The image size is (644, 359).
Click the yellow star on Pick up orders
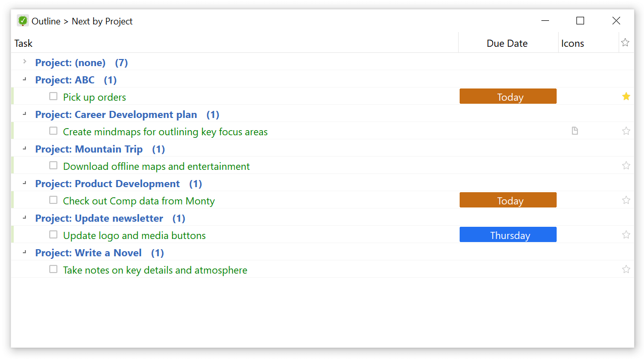point(626,96)
